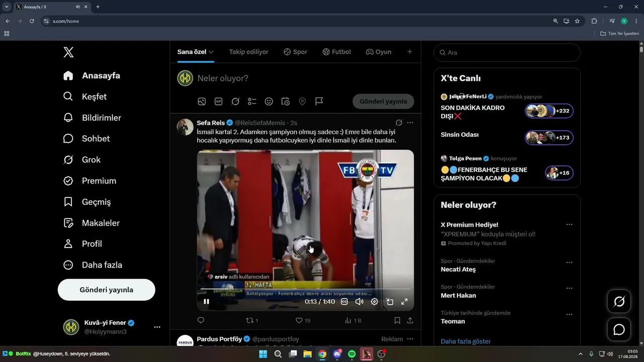
Task: Open the emoji picker in composer
Action: [269, 102]
